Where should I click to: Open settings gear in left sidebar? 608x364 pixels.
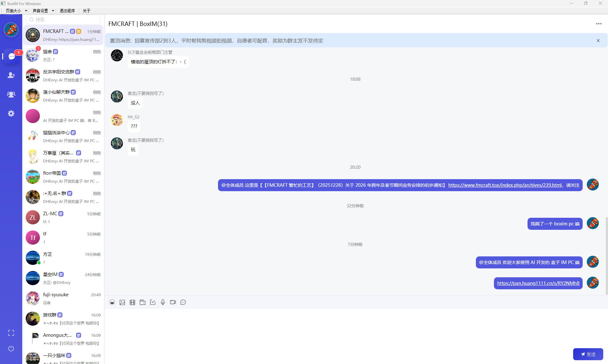point(11,113)
